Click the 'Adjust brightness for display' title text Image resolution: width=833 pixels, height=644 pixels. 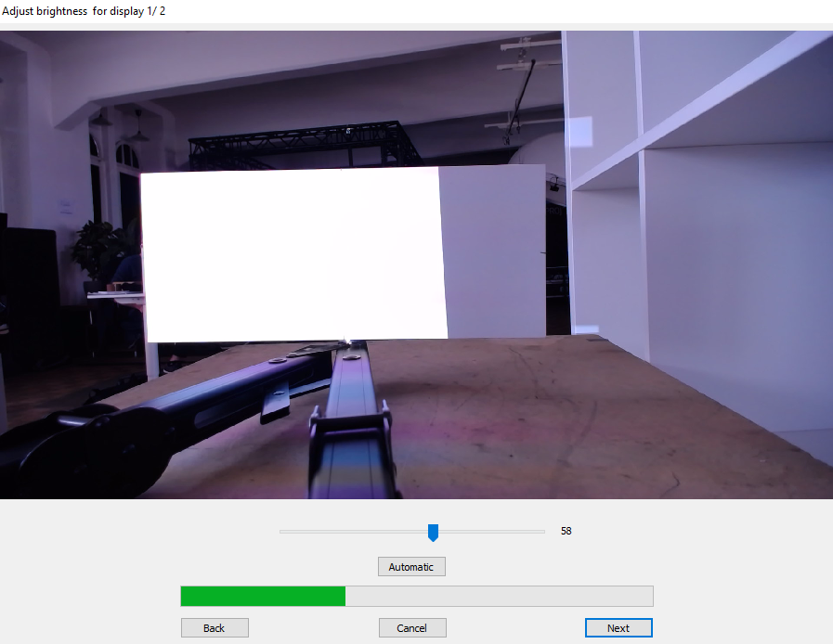[x=84, y=11]
